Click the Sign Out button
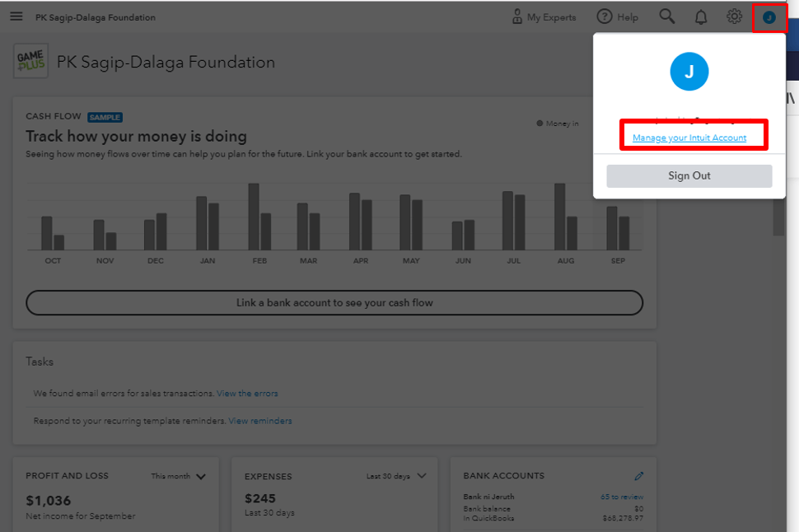This screenshot has width=799, height=532. 689,175
